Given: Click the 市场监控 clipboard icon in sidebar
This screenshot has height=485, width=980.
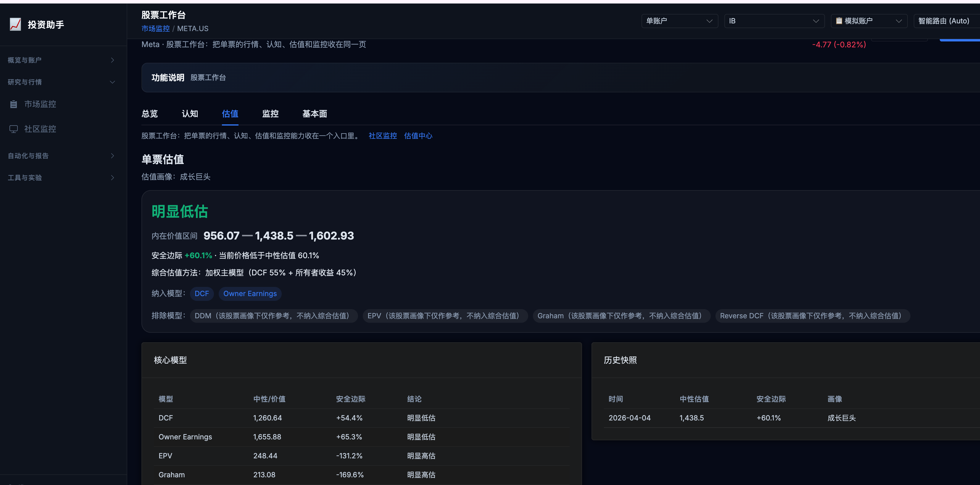Looking at the screenshot, I should pyautogui.click(x=14, y=104).
